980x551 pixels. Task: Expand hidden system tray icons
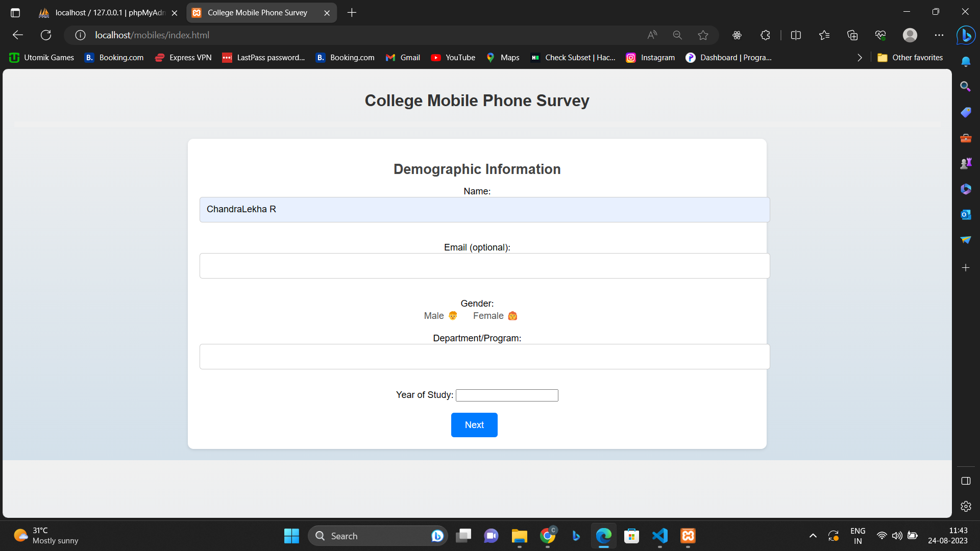[x=813, y=536]
